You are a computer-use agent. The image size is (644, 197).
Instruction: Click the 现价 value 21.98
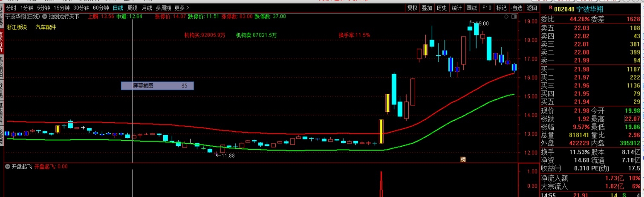point(581,110)
